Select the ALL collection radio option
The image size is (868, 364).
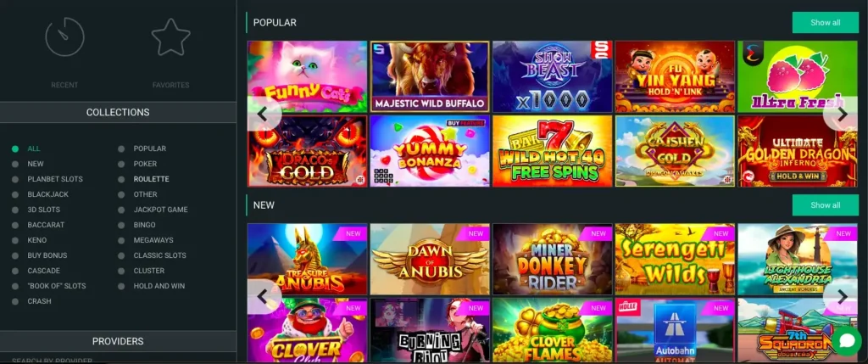(26, 148)
